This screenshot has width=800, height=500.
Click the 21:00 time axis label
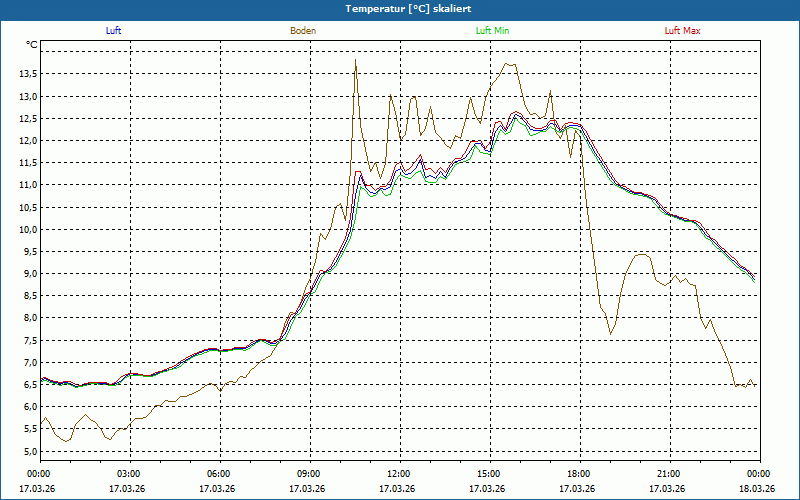coord(669,474)
